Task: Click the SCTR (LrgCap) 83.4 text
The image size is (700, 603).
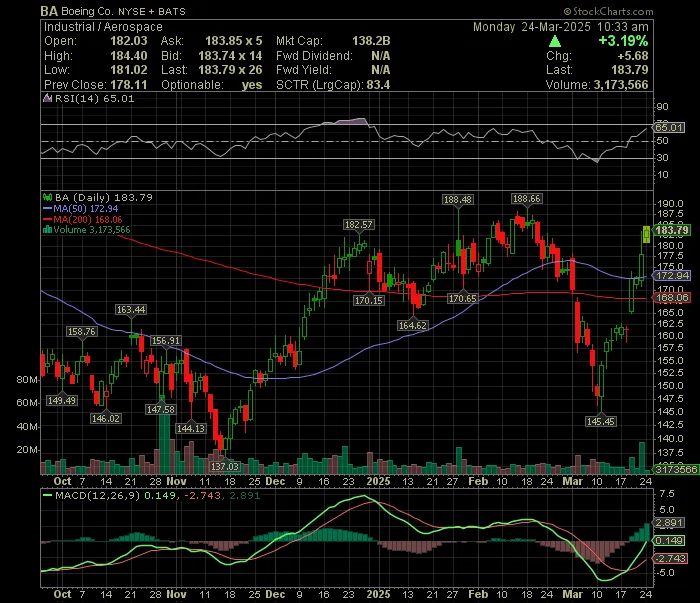Action: point(333,85)
